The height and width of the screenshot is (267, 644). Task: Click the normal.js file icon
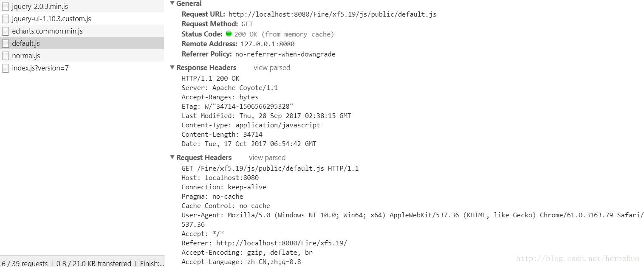point(6,56)
